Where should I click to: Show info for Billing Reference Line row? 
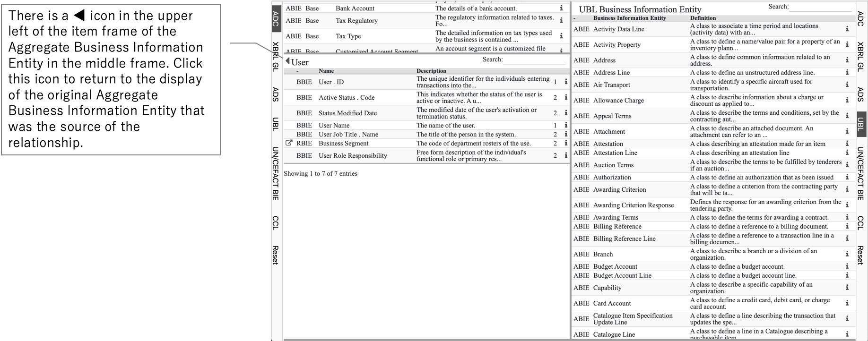pos(847,239)
